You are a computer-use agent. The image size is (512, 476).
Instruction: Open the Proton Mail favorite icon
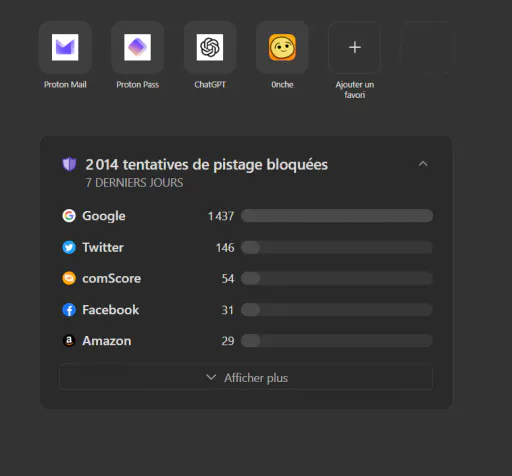click(x=65, y=47)
